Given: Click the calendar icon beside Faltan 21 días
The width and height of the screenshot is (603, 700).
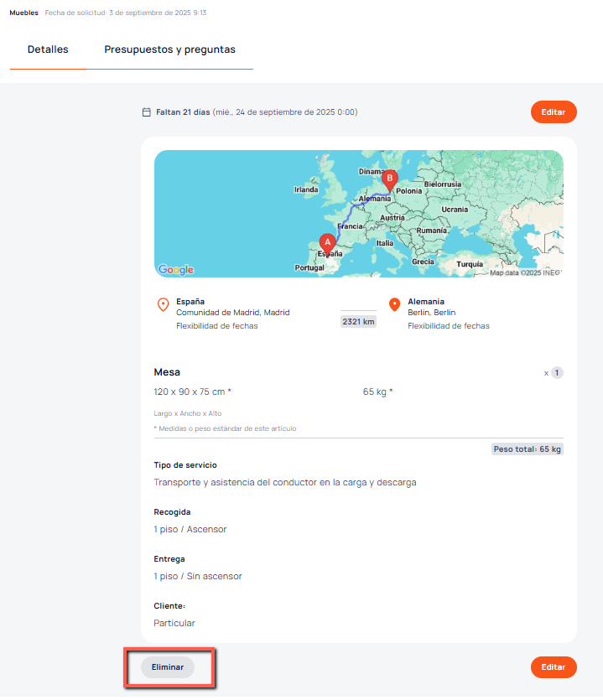Looking at the screenshot, I should click(147, 112).
